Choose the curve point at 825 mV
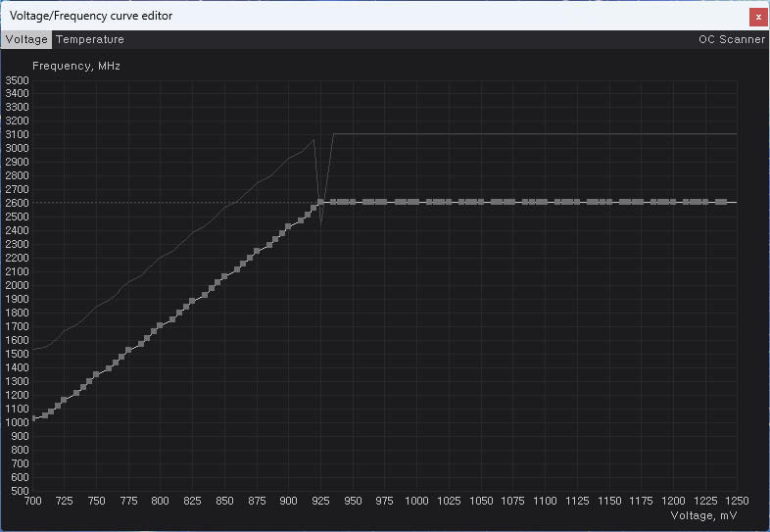770x532 pixels. (x=192, y=301)
